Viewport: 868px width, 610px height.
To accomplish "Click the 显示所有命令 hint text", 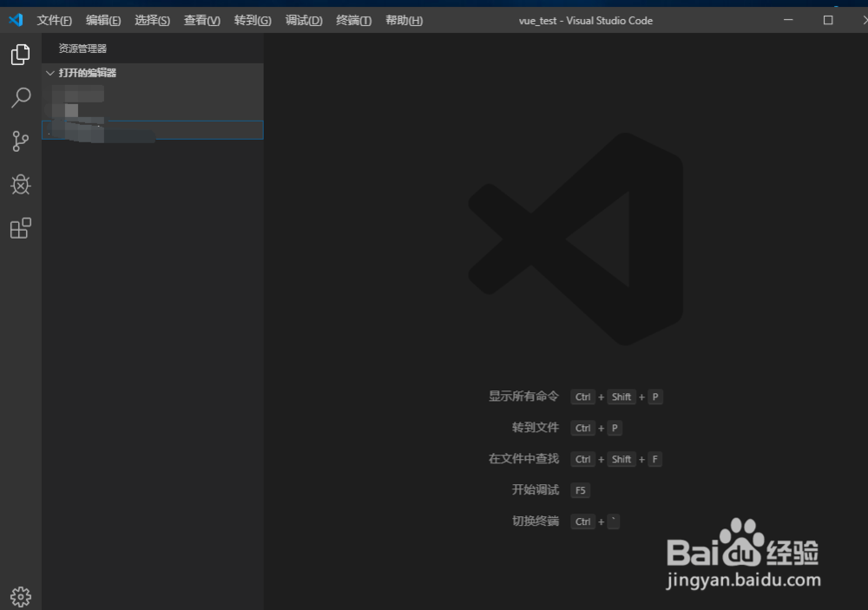I will [523, 397].
